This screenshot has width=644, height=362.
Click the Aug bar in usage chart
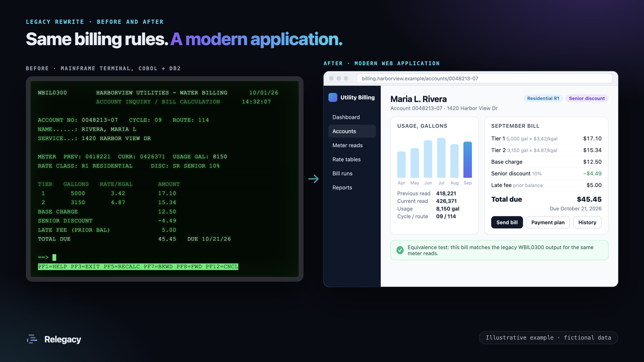click(x=454, y=161)
